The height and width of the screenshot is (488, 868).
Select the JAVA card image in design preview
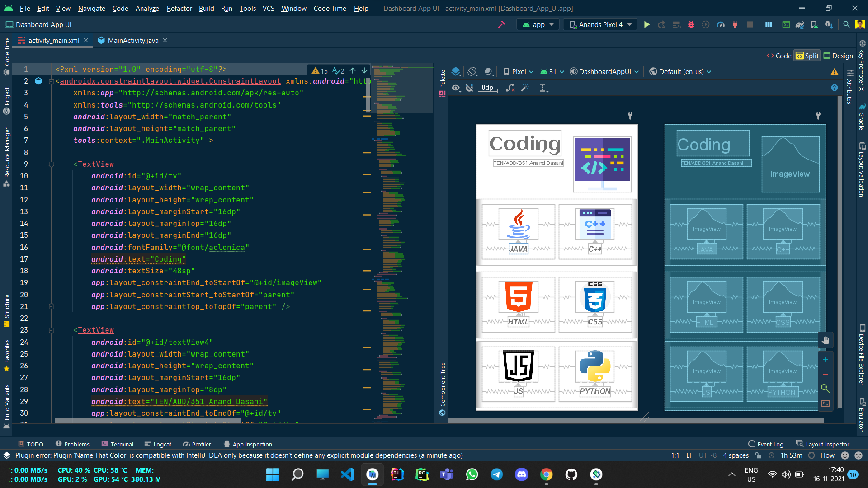click(519, 224)
